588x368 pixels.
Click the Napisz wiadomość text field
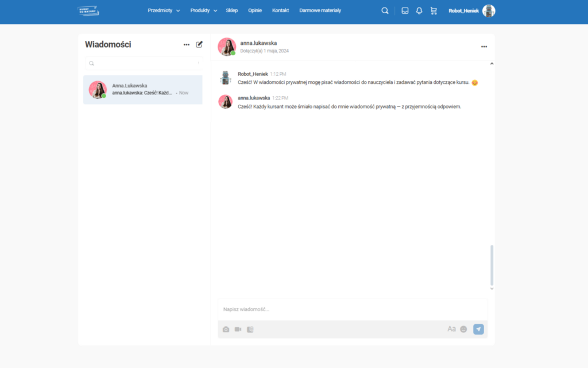[x=351, y=309]
